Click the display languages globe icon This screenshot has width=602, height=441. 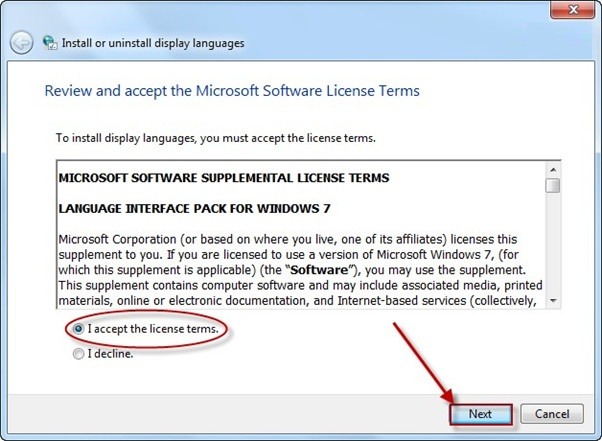coord(50,43)
